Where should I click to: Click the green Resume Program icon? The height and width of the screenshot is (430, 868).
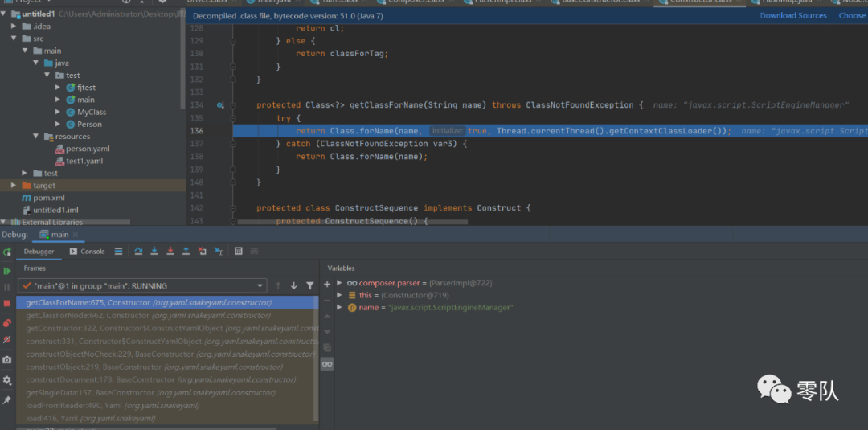tap(7, 271)
